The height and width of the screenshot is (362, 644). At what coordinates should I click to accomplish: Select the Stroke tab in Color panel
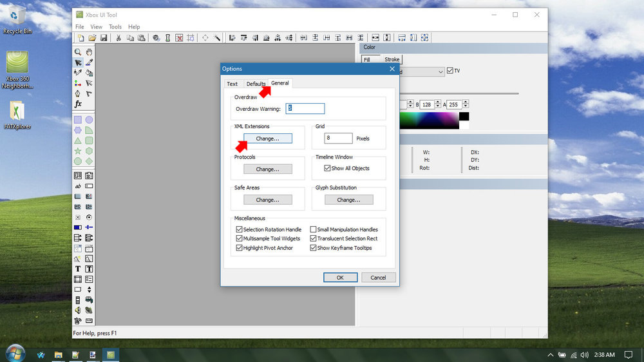[x=392, y=59]
